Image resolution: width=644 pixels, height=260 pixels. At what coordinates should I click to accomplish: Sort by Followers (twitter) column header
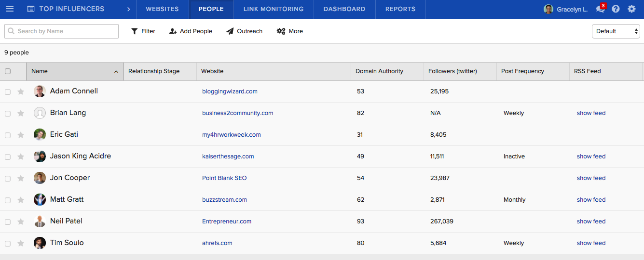[x=460, y=71]
